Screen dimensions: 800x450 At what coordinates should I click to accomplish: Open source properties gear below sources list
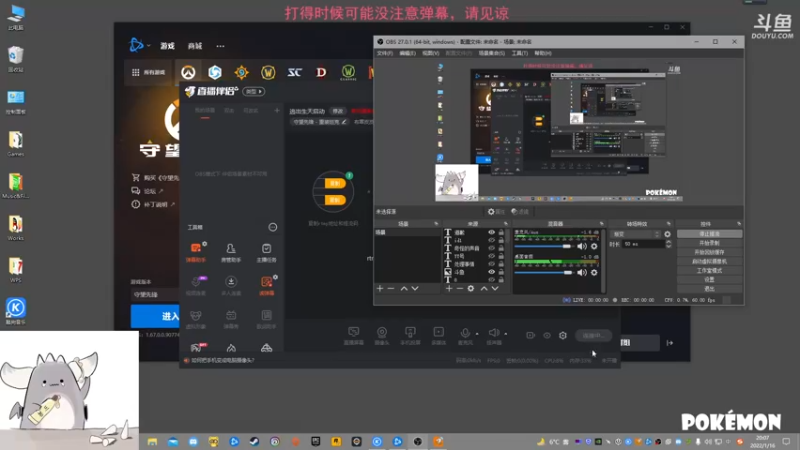[x=471, y=289]
